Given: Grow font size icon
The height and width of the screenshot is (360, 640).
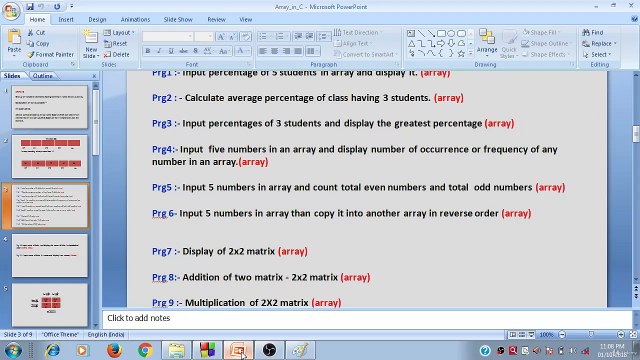Looking at the screenshot, I should [x=221, y=37].
